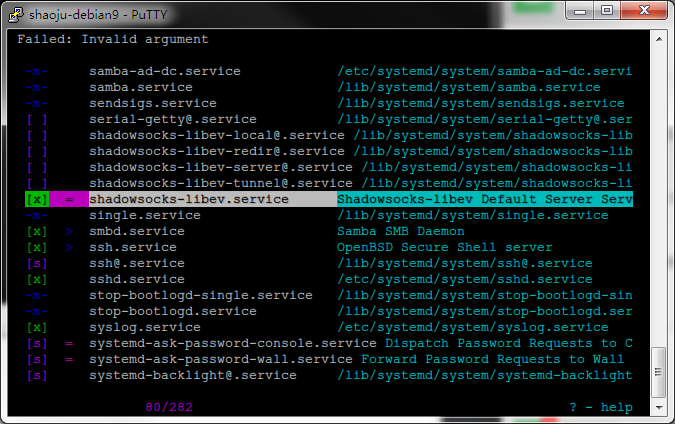Select the samba-ad-dc.service row name
Viewport: 675px width, 424px height.
(x=165, y=71)
